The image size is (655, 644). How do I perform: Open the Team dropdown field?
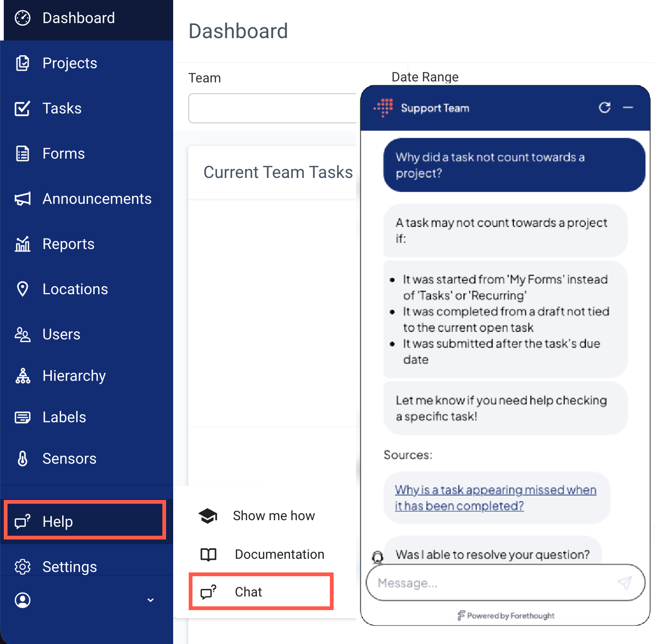click(272, 108)
